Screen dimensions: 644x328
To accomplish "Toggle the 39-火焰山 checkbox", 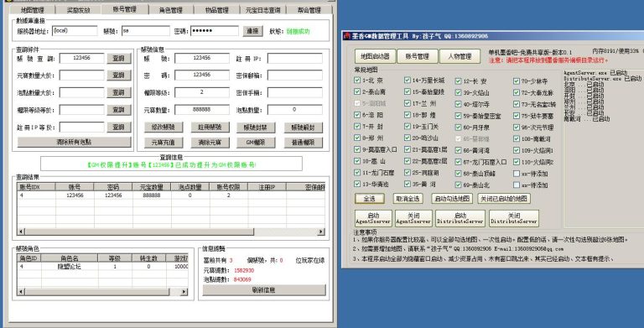I will click(459, 92).
